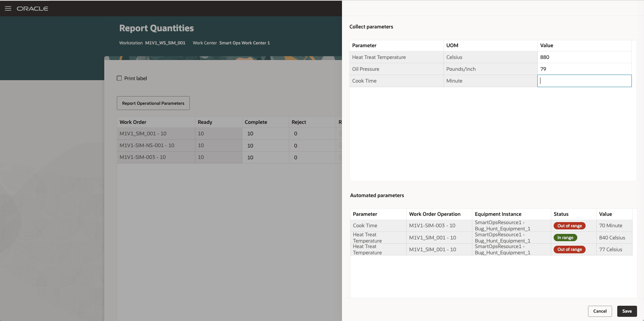
Task: Select work order row M1V1-SIM-003 - 10
Action: 156,157
